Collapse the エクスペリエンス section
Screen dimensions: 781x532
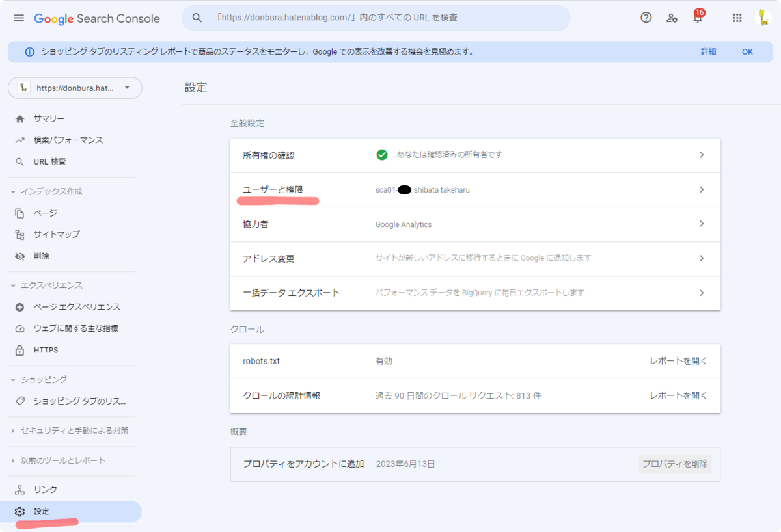[x=13, y=286]
